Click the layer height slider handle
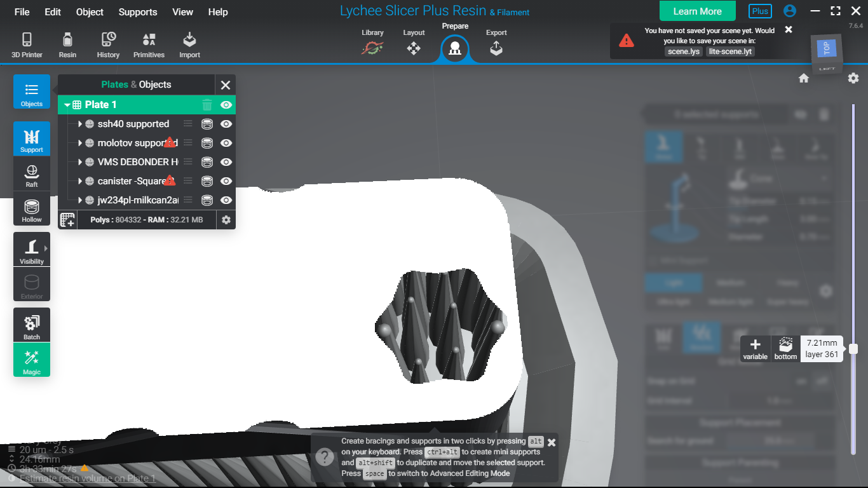 (853, 349)
